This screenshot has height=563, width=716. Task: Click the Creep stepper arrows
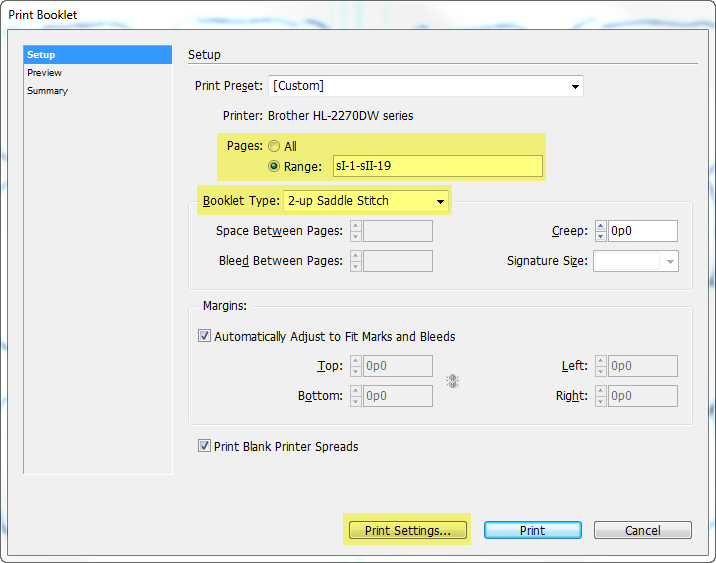(600, 231)
